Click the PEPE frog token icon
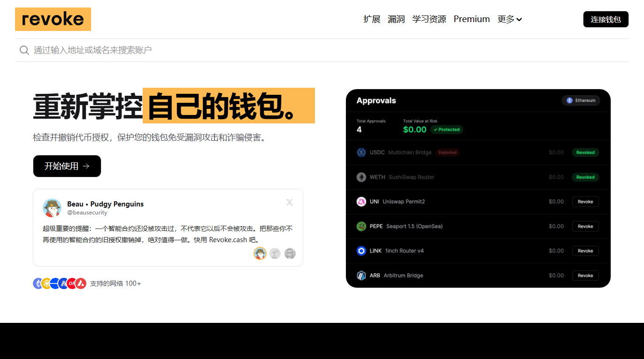The height and width of the screenshot is (359, 644). coord(361,226)
